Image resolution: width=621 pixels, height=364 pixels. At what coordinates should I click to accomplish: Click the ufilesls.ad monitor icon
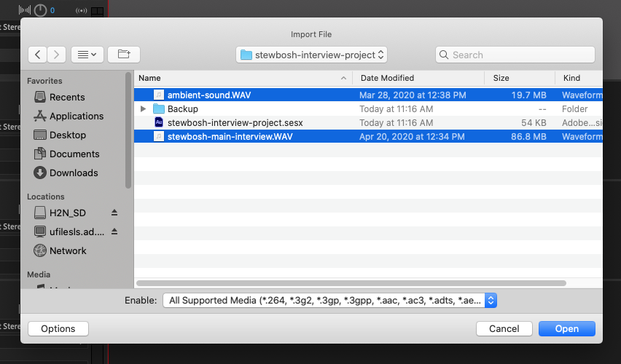[40, 232]
